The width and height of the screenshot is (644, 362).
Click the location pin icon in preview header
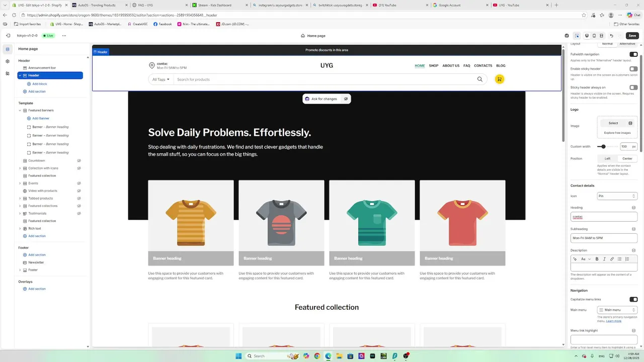click(152, 65)
